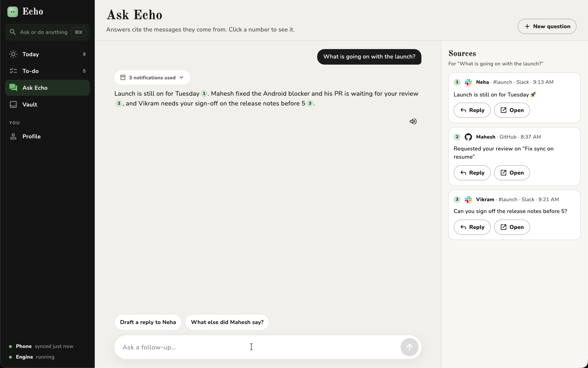The width and height of the screenshot is (588, 368).
Task: Click the Echo logo icon
Action: (x=13, y=12)
